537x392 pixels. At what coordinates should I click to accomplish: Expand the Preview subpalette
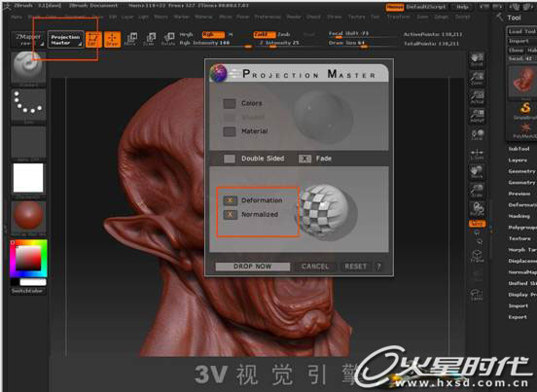(x=519, y=194)
